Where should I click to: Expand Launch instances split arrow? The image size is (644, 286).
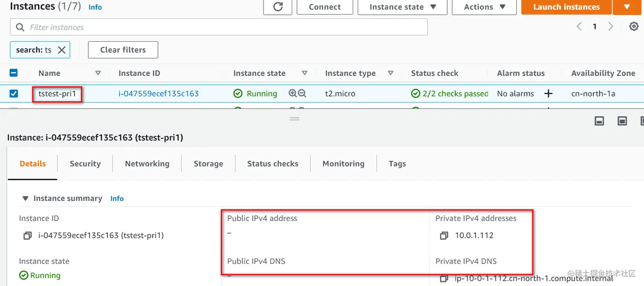(x=627, y=7)
